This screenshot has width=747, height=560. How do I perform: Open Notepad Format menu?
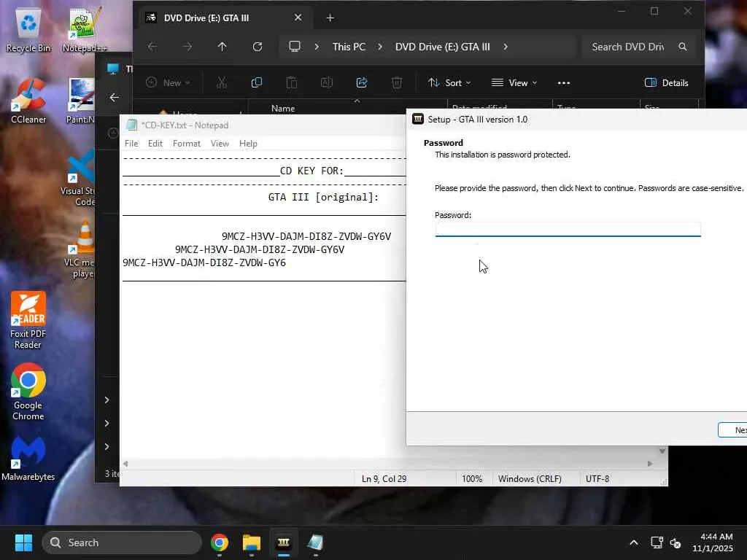186,144
